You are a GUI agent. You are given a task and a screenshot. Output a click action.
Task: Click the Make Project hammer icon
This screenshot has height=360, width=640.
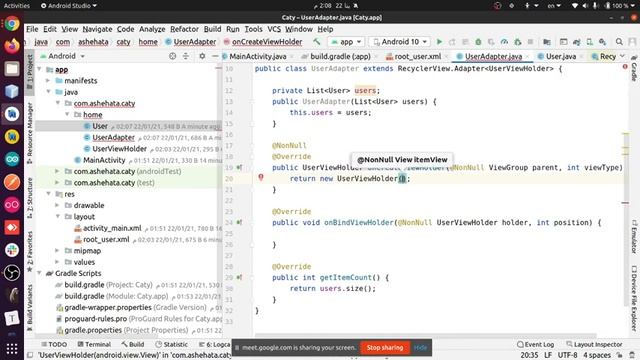coord(317,42)
